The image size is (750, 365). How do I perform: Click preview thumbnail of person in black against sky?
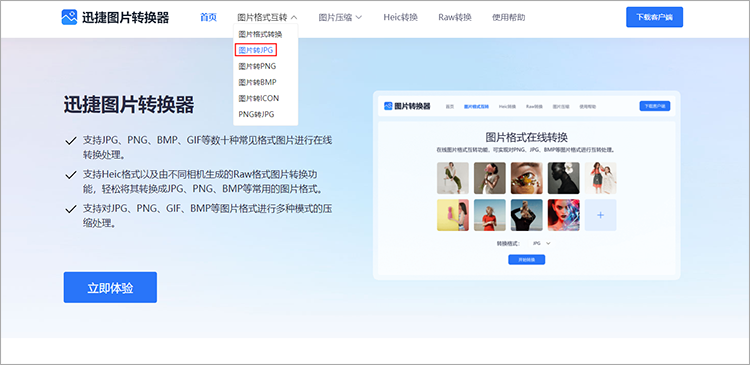(x=527, y=215)
